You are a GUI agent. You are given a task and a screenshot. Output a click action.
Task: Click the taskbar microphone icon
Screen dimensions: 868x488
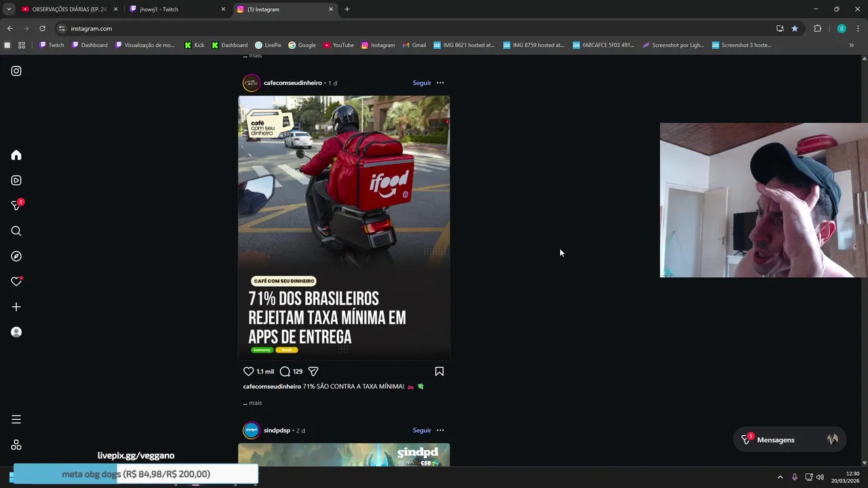pyautogui.click(x=795, y=477)
